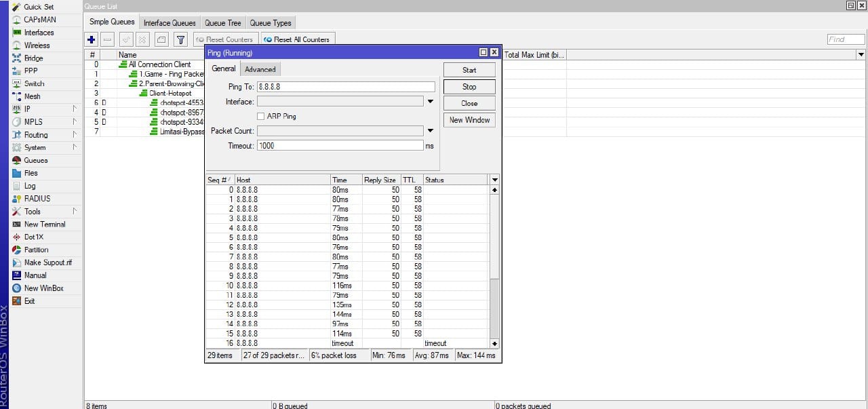Viewport: 868px width, 409px height.
Task: Open the Wireless sidebar icon
Action: point(17,45)
